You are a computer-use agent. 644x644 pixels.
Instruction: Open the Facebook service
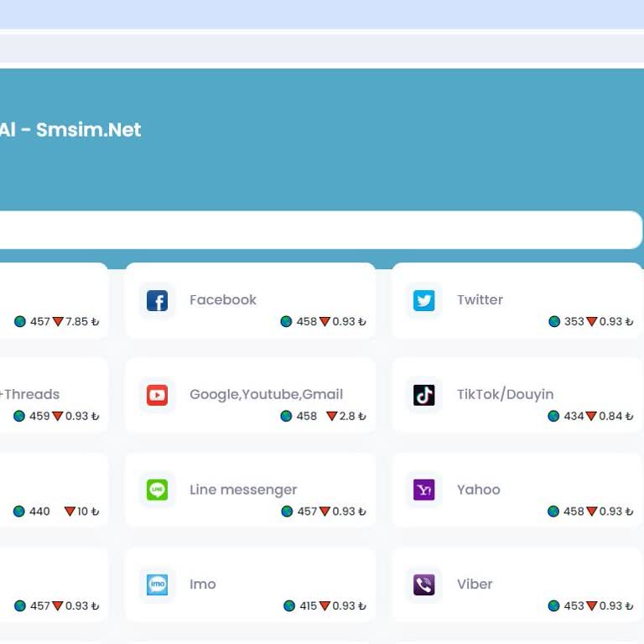click(x=250, y=301)
